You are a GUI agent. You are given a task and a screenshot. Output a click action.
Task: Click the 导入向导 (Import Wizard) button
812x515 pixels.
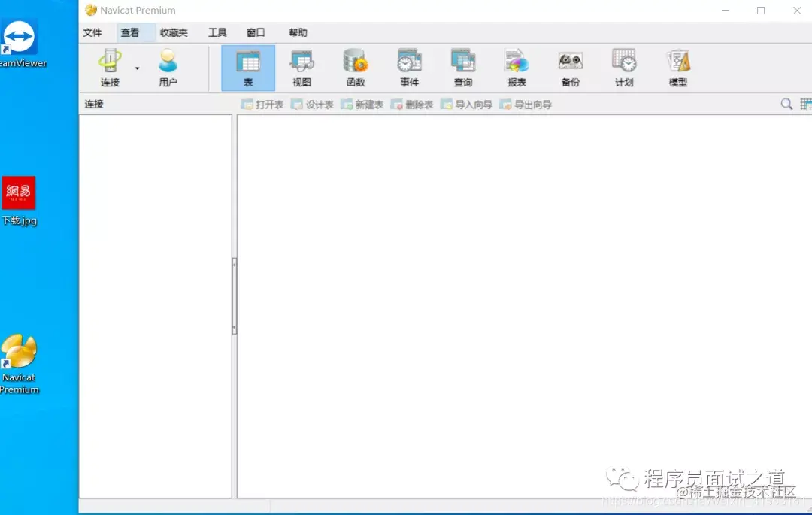tap(465, 105)
